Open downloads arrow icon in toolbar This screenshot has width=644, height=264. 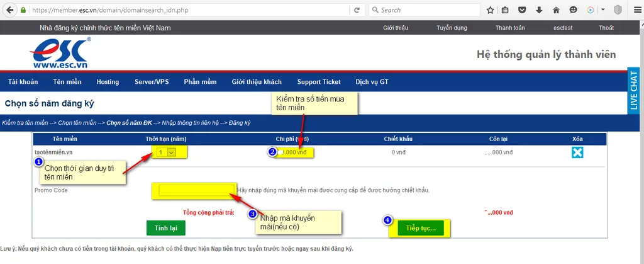(539, 10)
